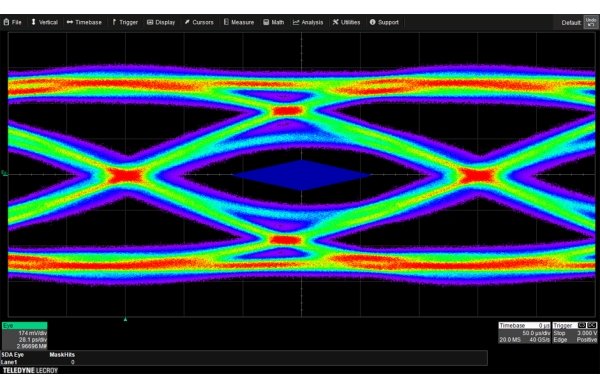Viewport: 600px width, 390px height.
Task: Click the trigger delay marker below grid
Action: (125, 319)
